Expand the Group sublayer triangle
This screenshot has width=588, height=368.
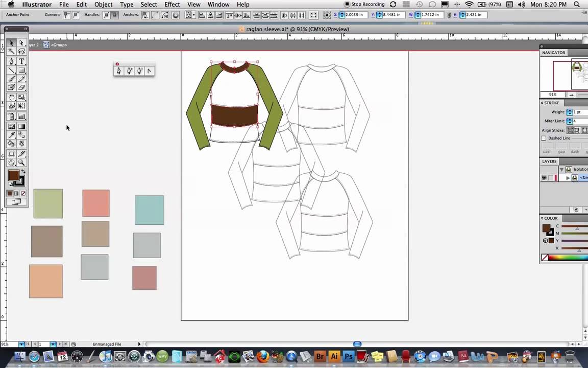coord(568,178)
